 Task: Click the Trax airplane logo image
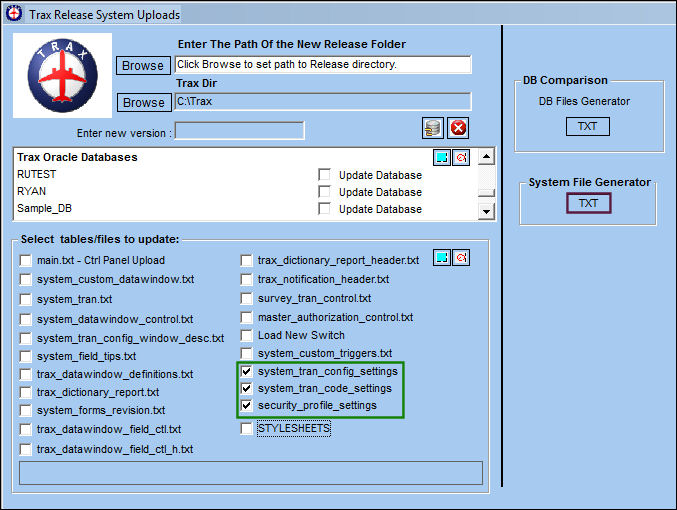(63, 76)
